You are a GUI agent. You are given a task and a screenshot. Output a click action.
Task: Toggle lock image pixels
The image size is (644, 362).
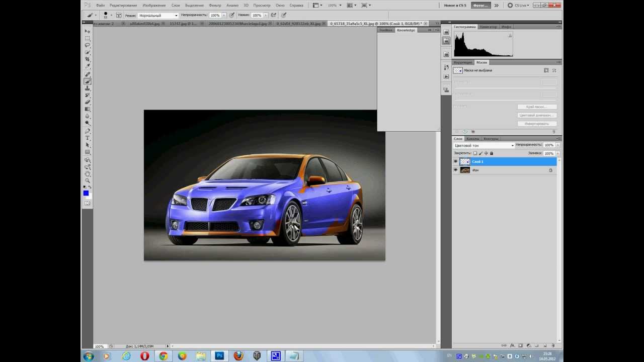coord(480,153)
